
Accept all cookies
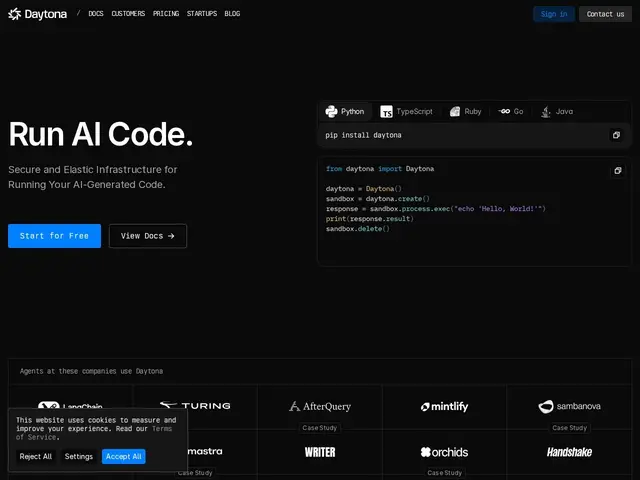[124, 456]
